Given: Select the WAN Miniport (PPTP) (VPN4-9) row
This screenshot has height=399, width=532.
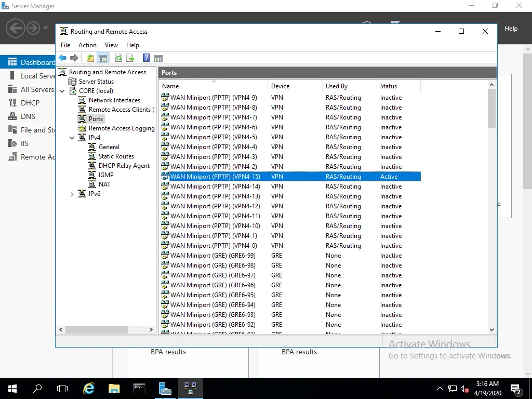Looking at the screenshot, I should pos(290,98).
